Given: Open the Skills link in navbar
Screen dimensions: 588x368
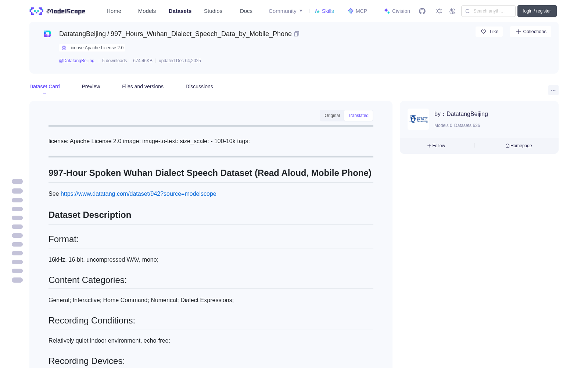Looking at the screenshot, I should pyautogui.click(x=325, y=11).
